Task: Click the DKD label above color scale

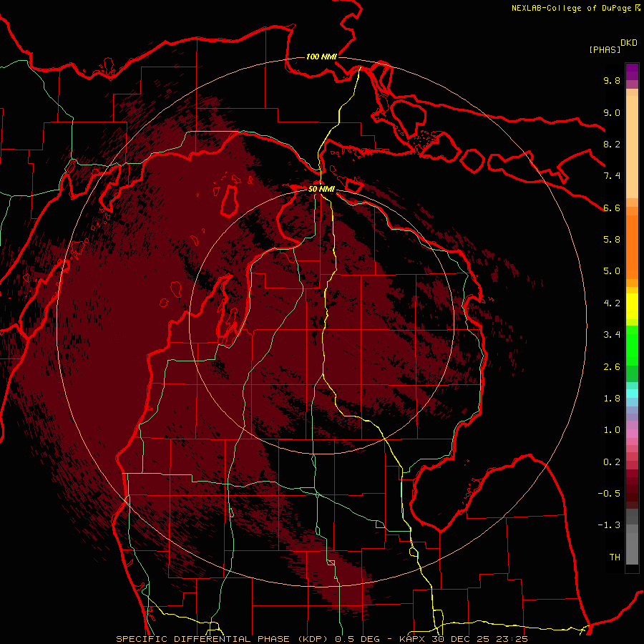Action: (628, 43)
